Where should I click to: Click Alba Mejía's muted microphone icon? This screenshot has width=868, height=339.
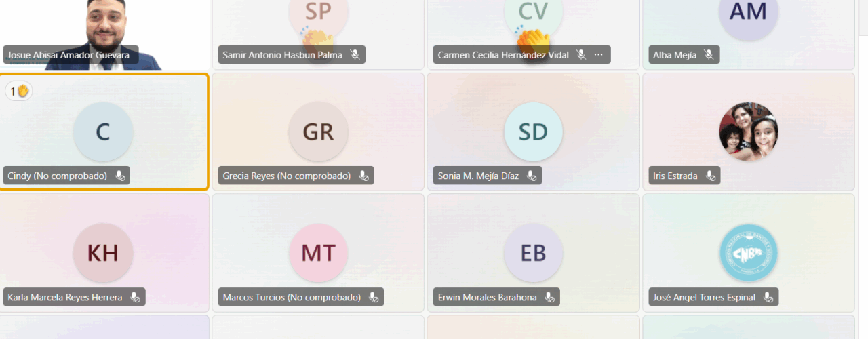709,55
